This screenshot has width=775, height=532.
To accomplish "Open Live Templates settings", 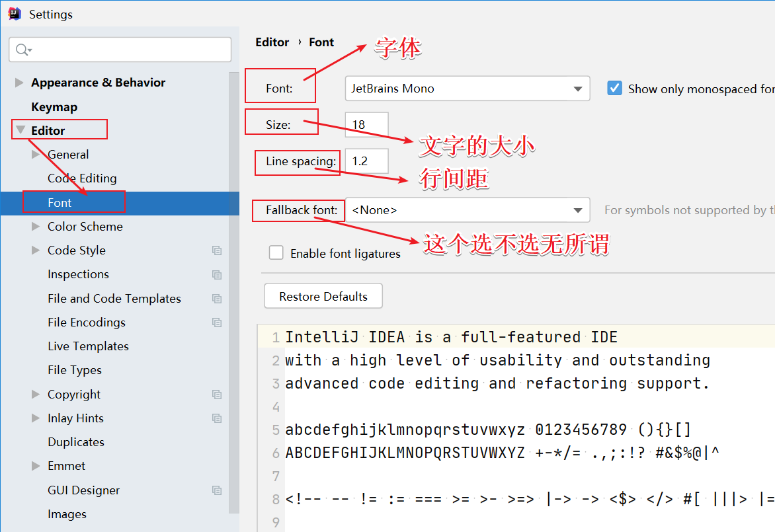I will 88,346.
